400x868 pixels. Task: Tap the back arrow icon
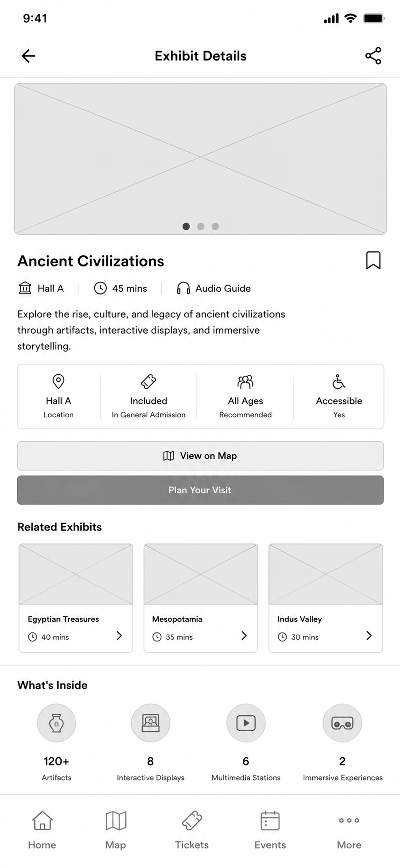(28, 56)
